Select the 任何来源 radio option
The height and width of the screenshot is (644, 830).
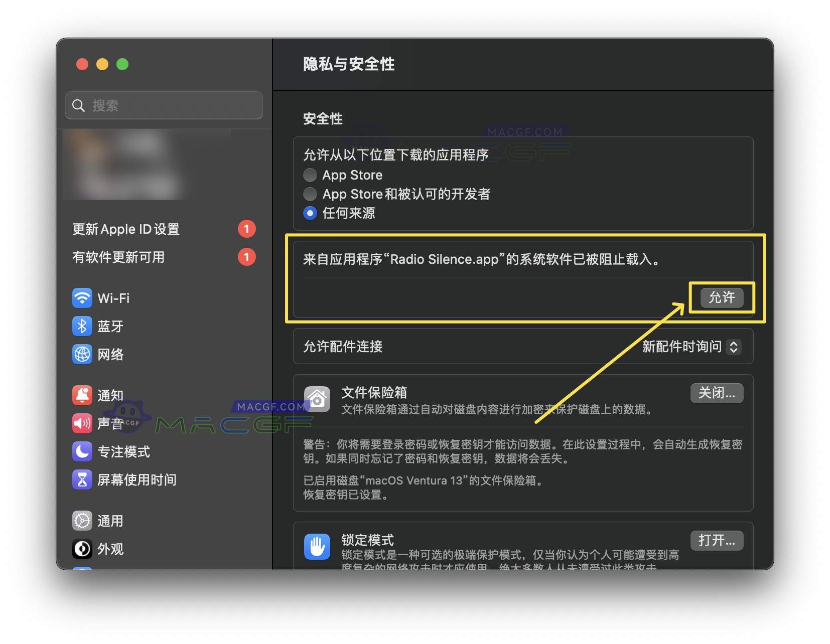click(310, 213)
